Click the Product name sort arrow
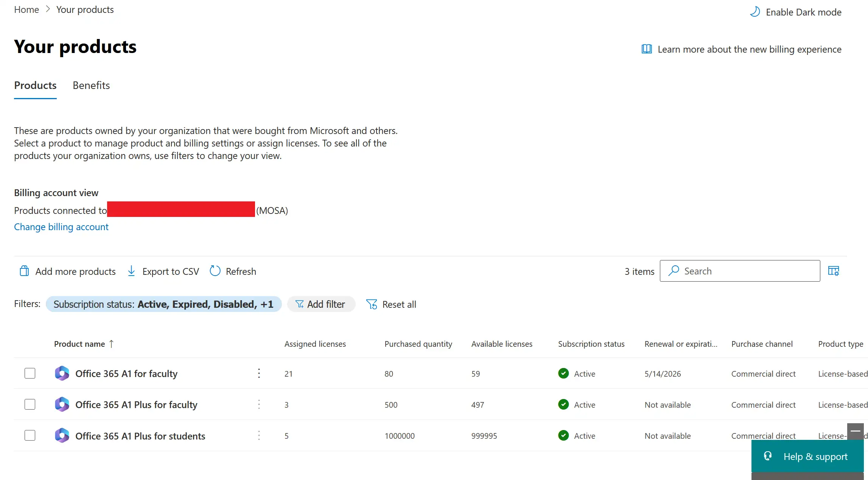The width and height of the screenshot is (868, 480). (x=111, y=344)
